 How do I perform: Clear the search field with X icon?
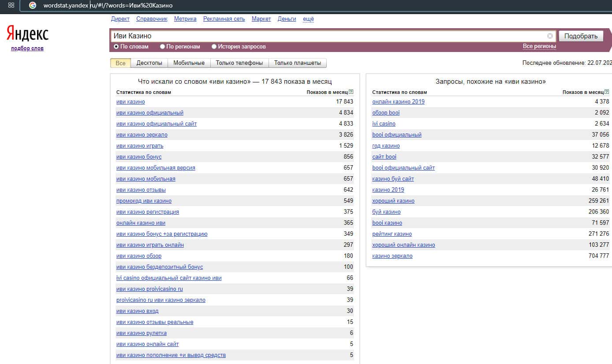point(550,36)
